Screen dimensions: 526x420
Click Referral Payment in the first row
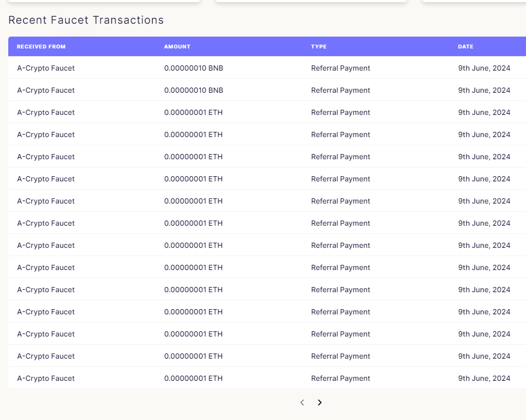(341, 68)
